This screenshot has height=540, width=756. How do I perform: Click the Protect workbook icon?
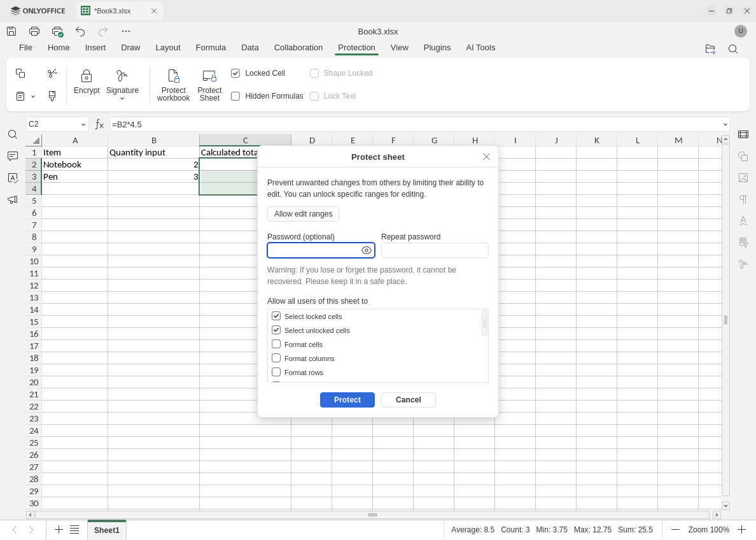(x=174, y=76)
